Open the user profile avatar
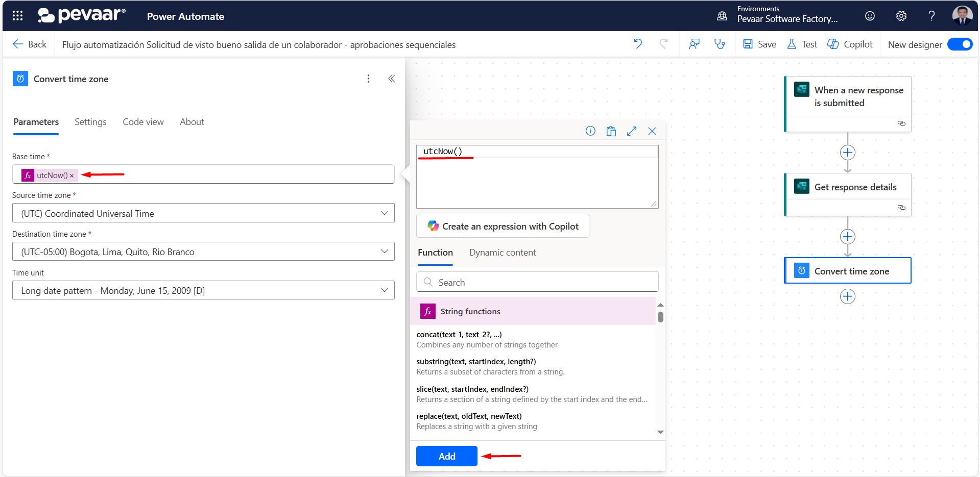This screenshot has height=477, width=980. (x=962, y=15)
